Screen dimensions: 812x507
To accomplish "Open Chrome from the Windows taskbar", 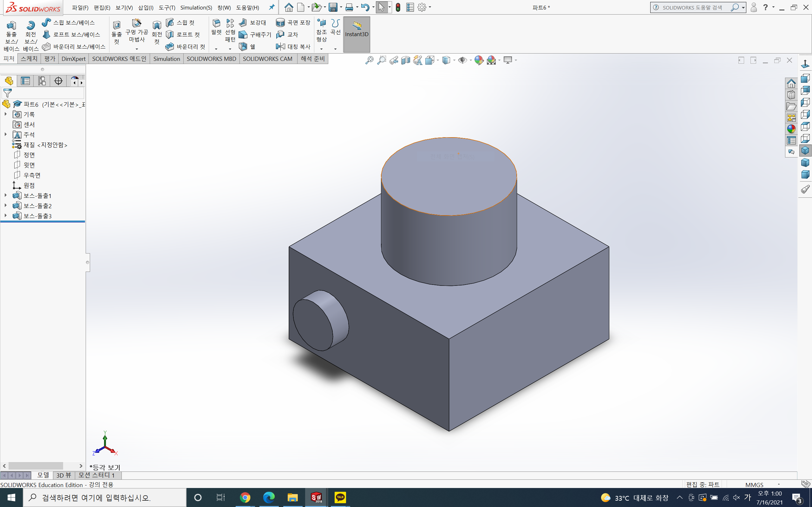I will point(245,497).
